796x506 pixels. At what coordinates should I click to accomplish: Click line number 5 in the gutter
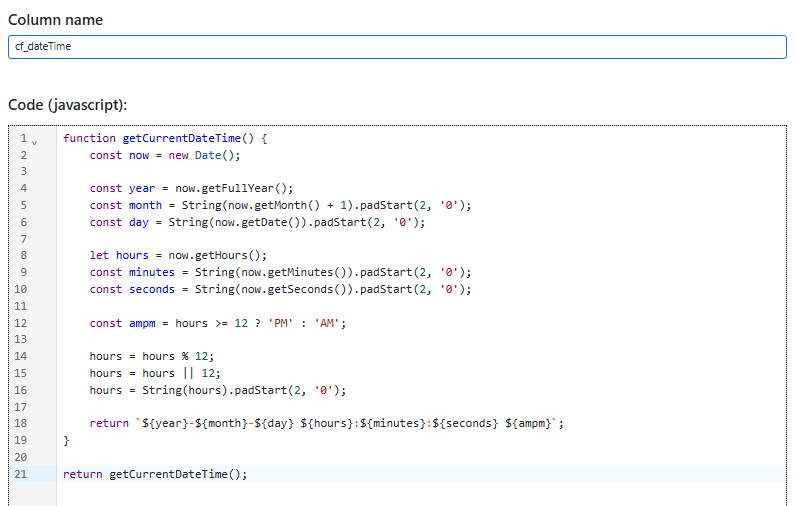click(x=23, y=206)
